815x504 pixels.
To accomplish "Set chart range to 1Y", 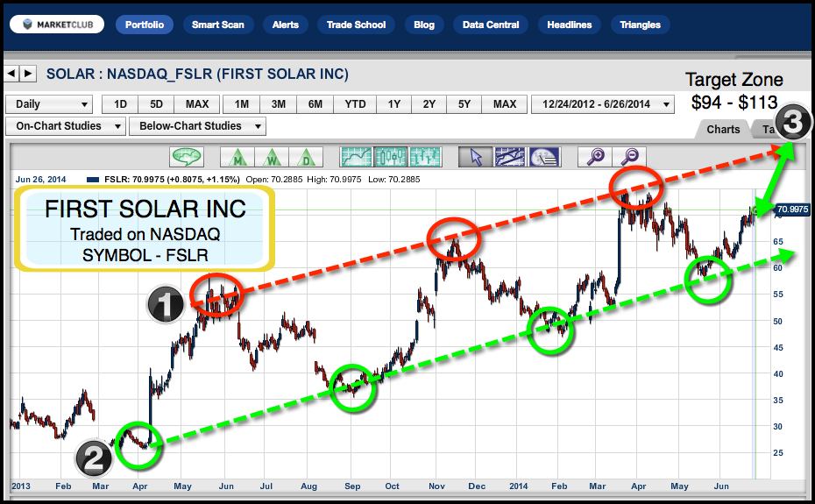I will [394, 104].
